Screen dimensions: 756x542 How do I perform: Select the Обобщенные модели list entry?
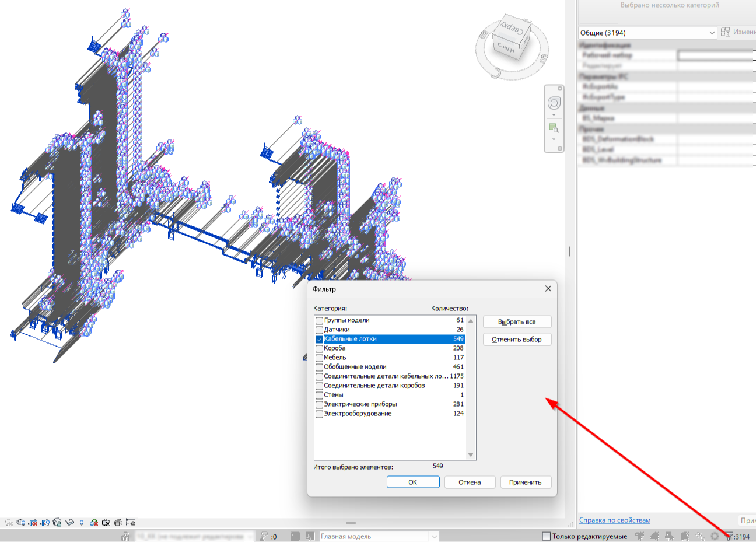coord(355,367)
